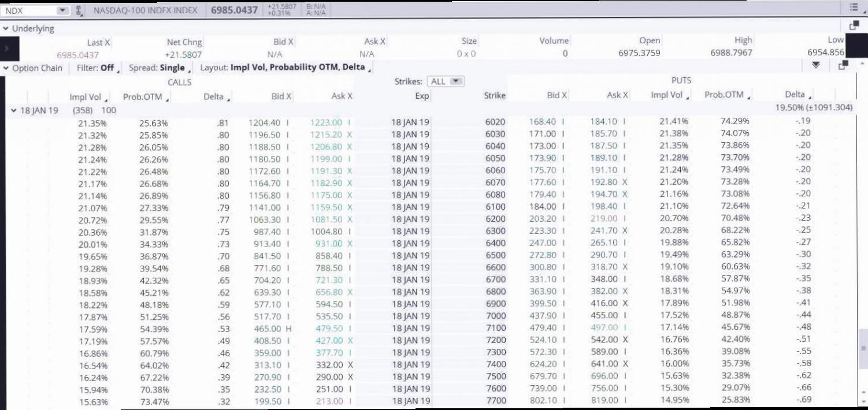868x410 pixels.
Task: Click call ask 656.80 at strike 6800
Action: pyautogui.click(x=329, y=292)
